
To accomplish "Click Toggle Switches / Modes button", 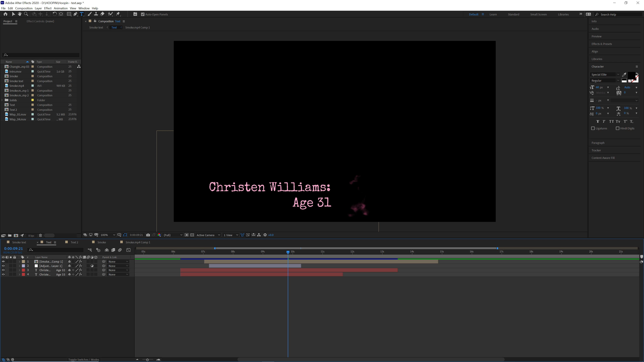I will coord(84,359).
